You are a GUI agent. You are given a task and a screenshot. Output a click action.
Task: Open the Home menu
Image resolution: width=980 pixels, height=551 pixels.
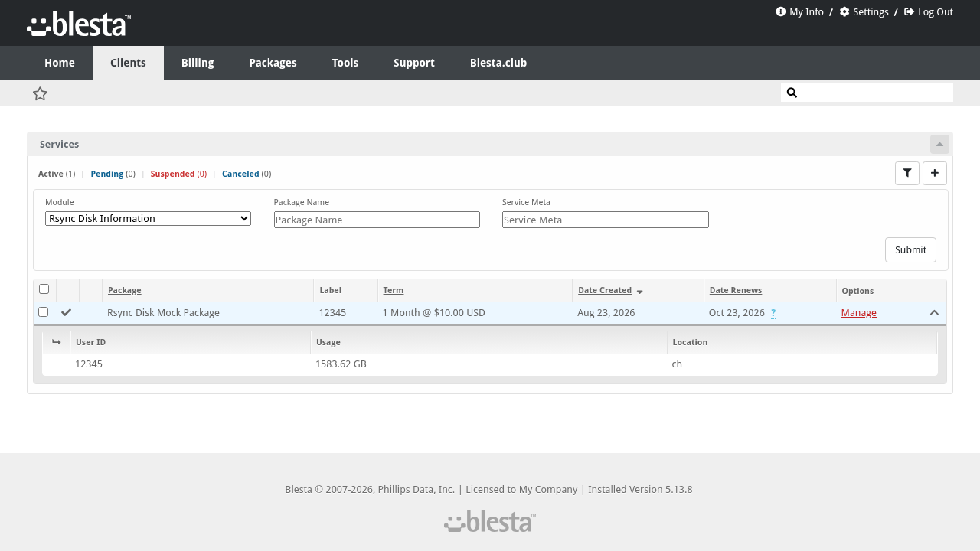pos(60,63)
